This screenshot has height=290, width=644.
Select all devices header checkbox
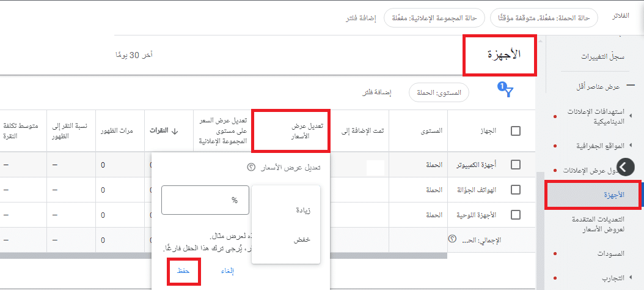[516, 131]
